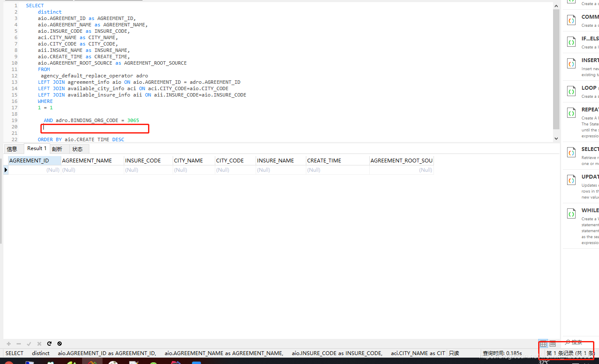
Task: Select the WHILE snippet in the sidebar
Action: click(571, 213)
